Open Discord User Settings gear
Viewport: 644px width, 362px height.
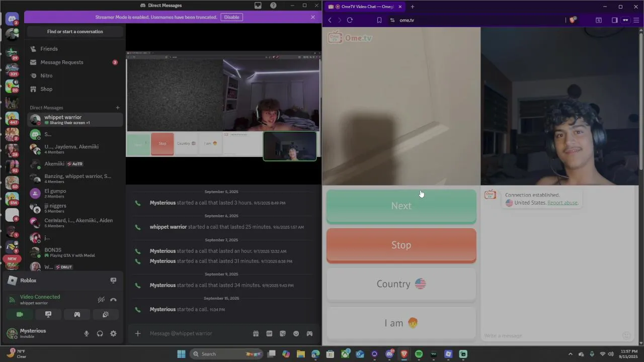(113, 333)
